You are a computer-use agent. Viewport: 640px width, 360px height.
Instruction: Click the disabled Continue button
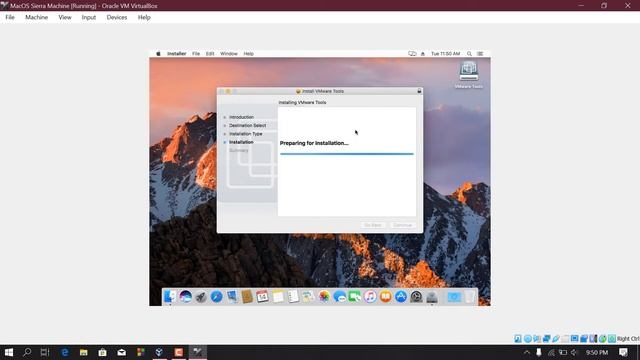[402, 225]
